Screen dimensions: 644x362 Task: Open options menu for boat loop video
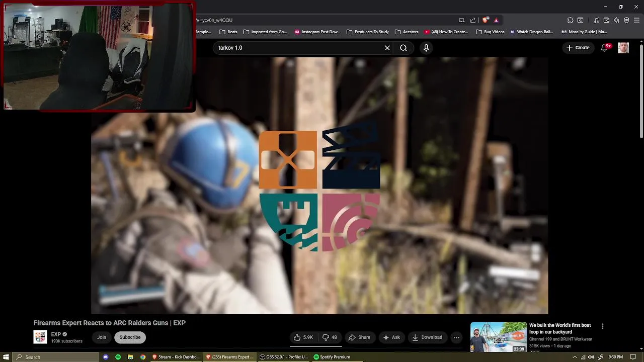[602, 326]
